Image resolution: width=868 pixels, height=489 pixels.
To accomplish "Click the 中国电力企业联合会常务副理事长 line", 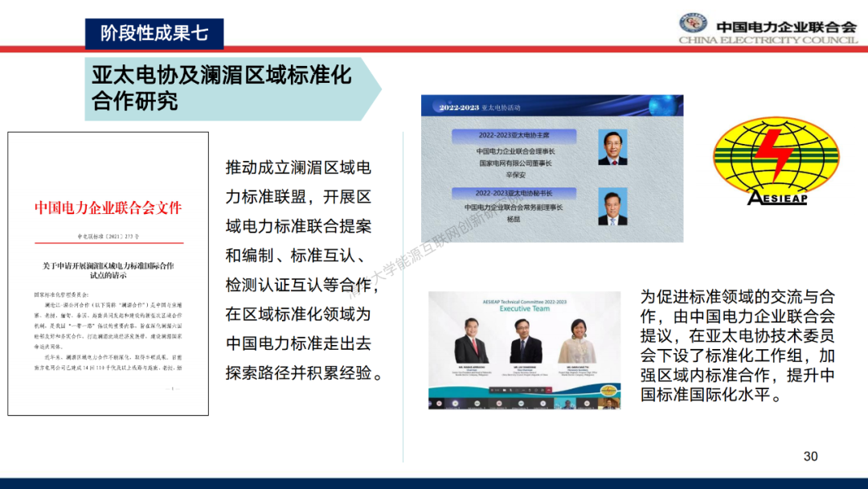I will [514, 208].
